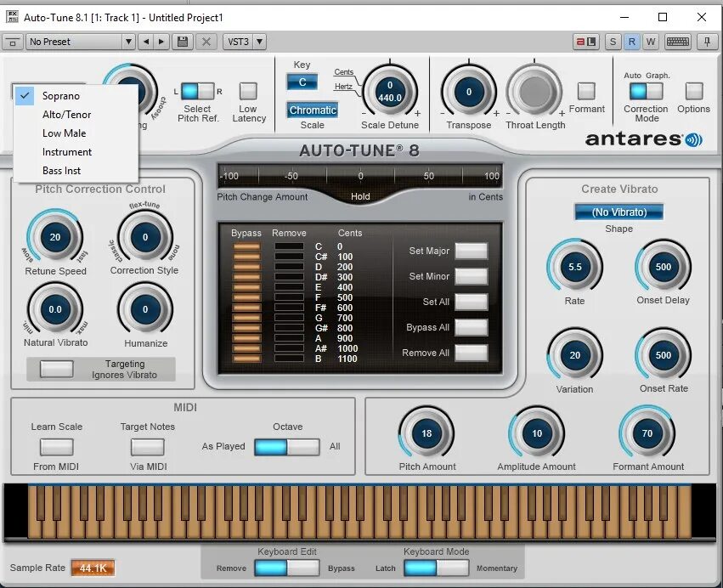Viewport: 723px width, 588px height.
Task: Toggle Target Notes Via MIDI
Action: [148, 447]
